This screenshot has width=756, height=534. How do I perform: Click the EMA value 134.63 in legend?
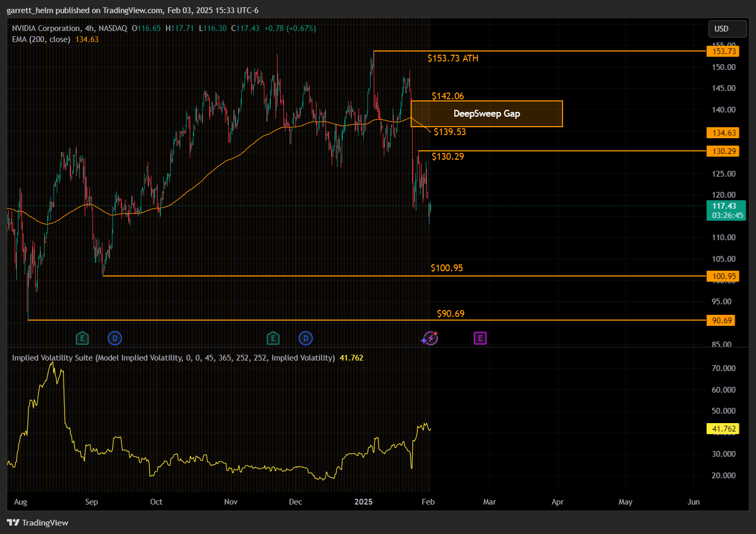pyautogui.click(x=87, y=39)
